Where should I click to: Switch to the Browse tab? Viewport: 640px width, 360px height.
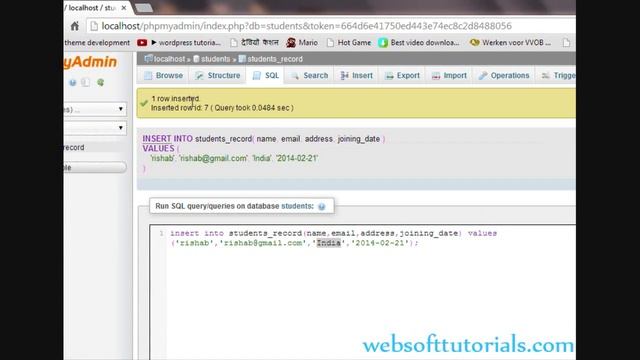coord(163,76)
